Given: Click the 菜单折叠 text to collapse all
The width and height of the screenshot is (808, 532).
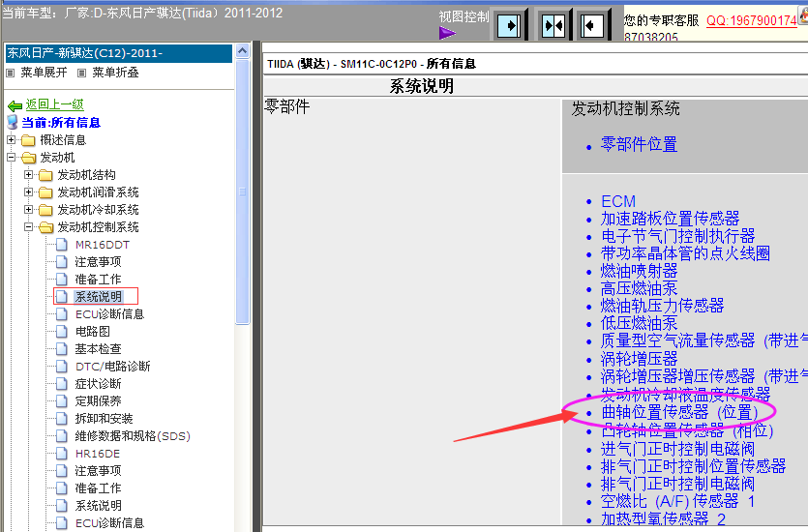Looking at the screenshot, I should [x=115, y=73].
